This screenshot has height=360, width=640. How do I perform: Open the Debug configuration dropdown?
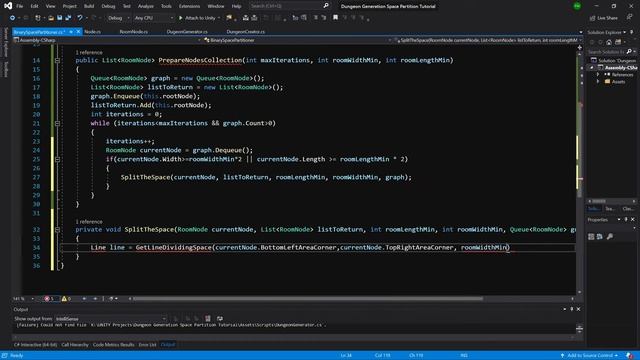point(118,18)
